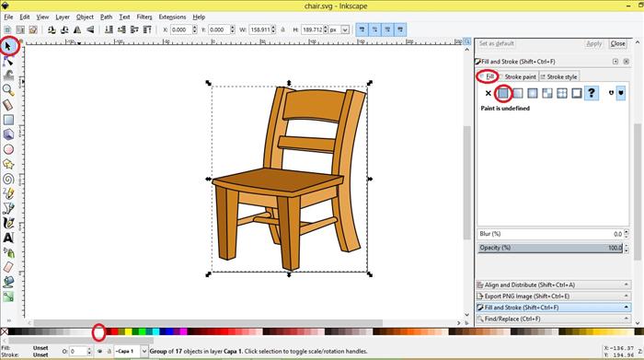Switch to Stroke paint tab
The image size is (644, 360).
click(x=518, y=76)
